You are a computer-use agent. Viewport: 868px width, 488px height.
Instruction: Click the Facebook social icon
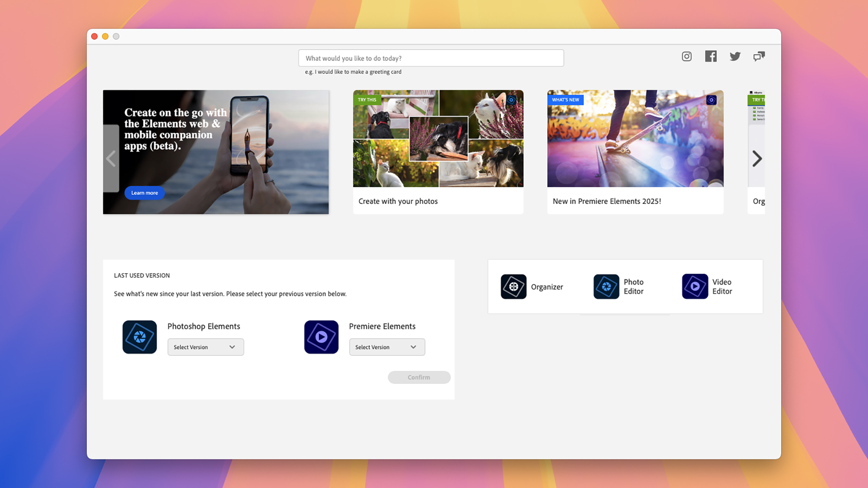[x=710, y=56]
